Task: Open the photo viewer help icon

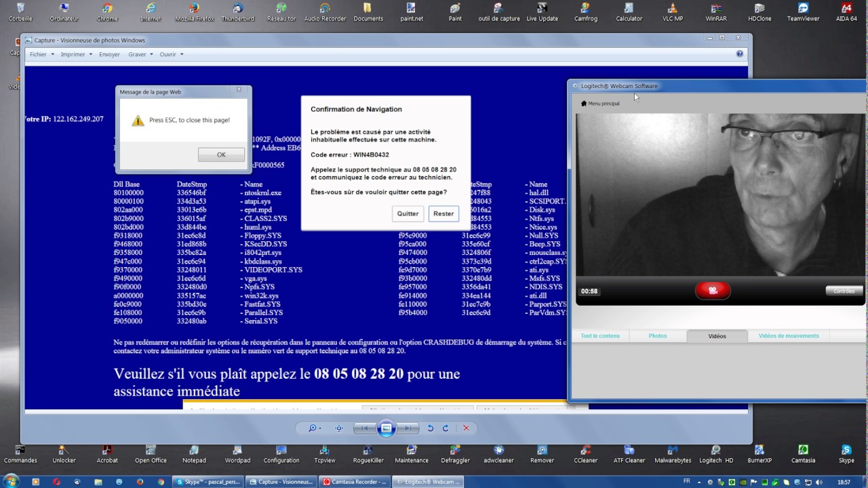Action: tap(740, 54)
